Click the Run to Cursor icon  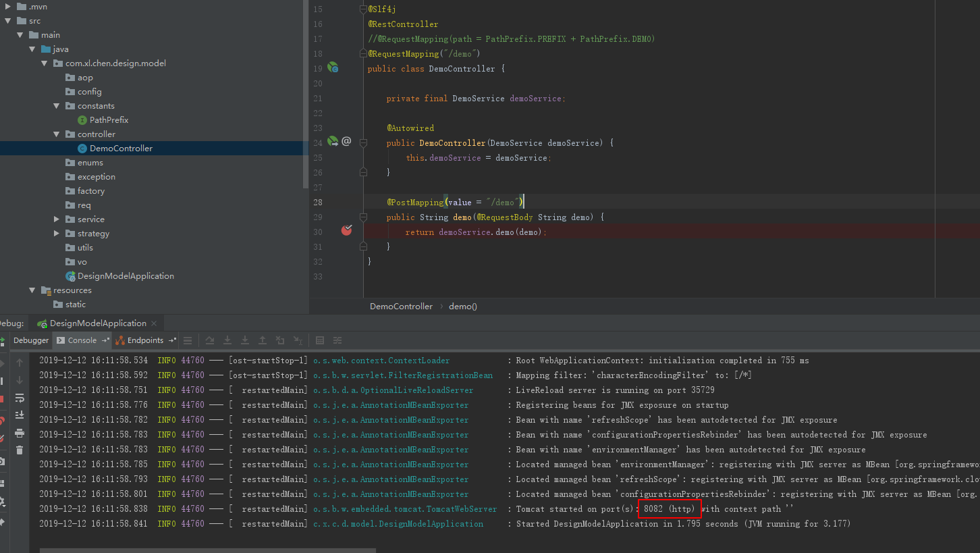[x=298, y=340]
